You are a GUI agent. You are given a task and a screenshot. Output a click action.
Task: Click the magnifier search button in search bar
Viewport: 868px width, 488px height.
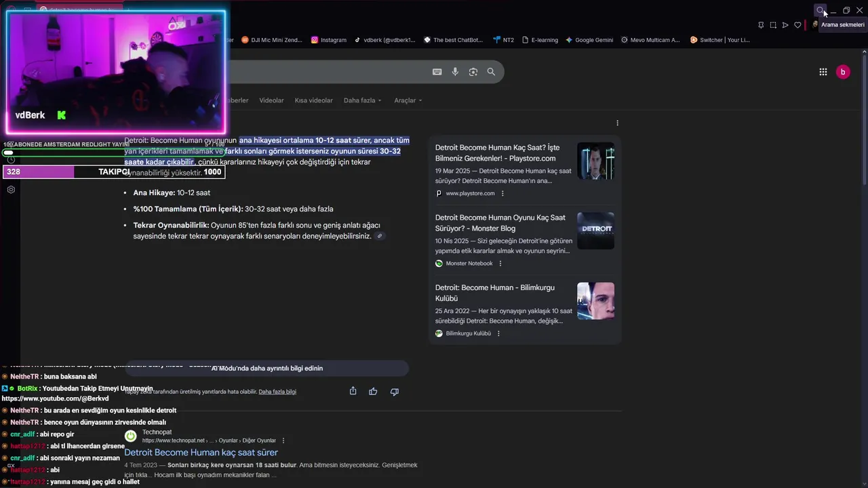click(x=491, y=72)
